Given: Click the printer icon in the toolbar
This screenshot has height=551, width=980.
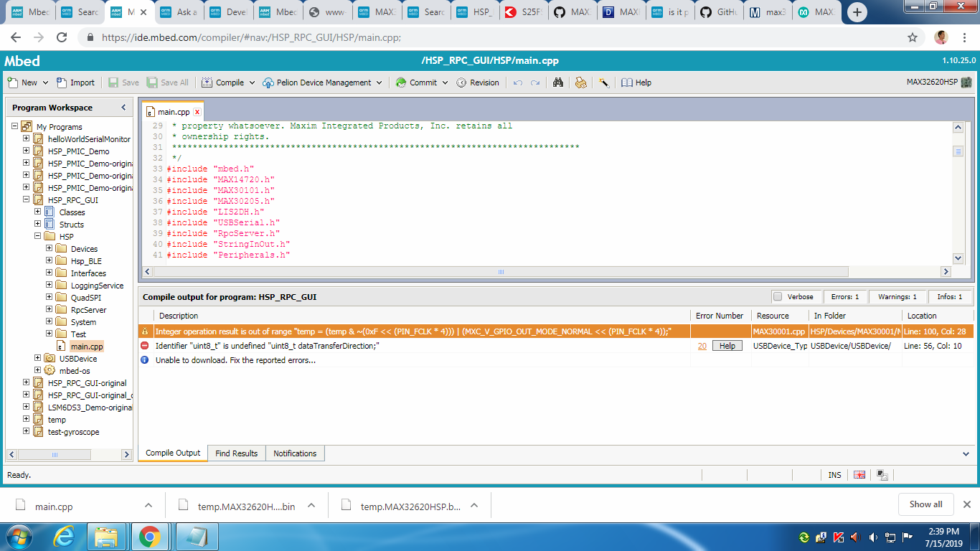Looking at the screenshot, I should (x=581, y=83).
